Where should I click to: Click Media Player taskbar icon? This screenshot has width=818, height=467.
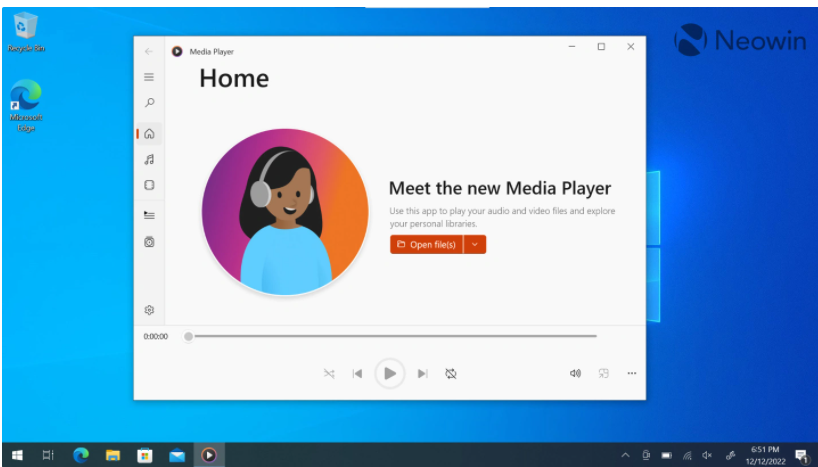209,455
